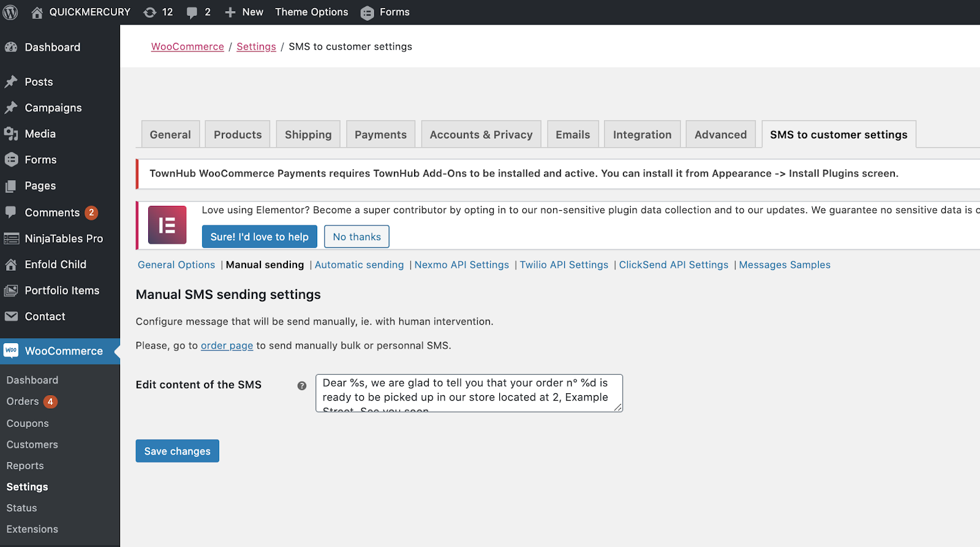This screenshot has width=980, height=547.
Task: Open Theme Options in admin bar
Action: pos(312,12)
